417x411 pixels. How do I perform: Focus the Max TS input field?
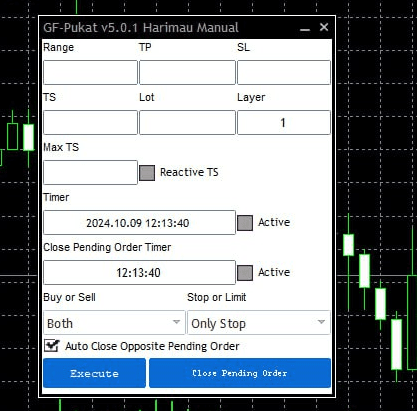tap(90, 172)
